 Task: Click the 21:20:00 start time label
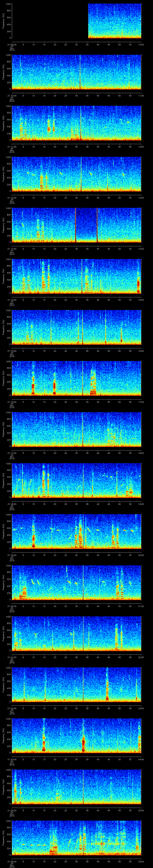12,606
